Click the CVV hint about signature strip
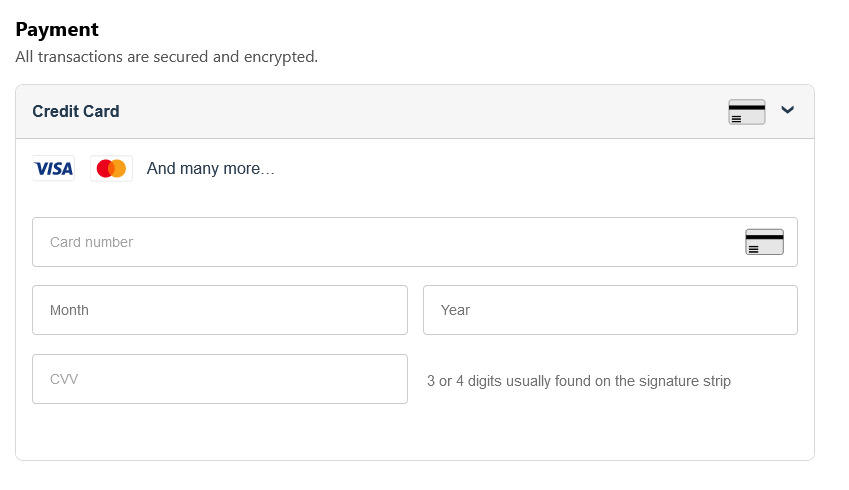 pos(579,381)
